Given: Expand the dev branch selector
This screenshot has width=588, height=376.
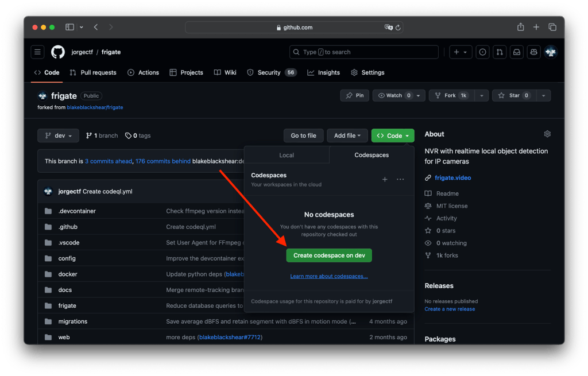Looking at the screenshot, I should coord(58,135).
